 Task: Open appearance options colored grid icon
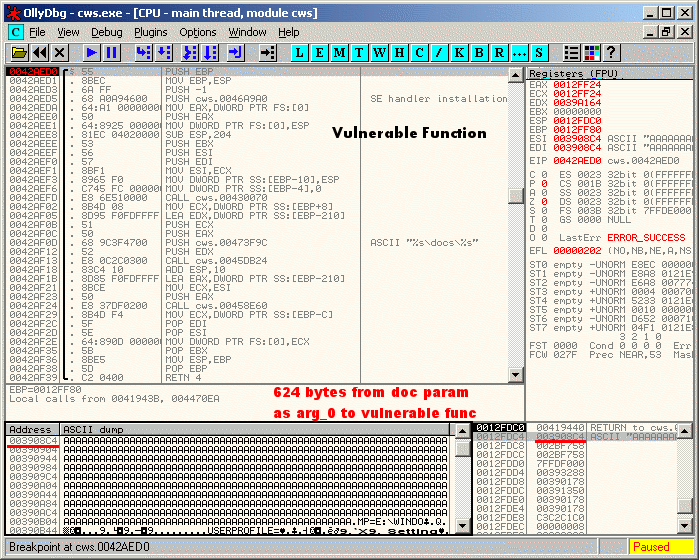(x=592, y=53)
